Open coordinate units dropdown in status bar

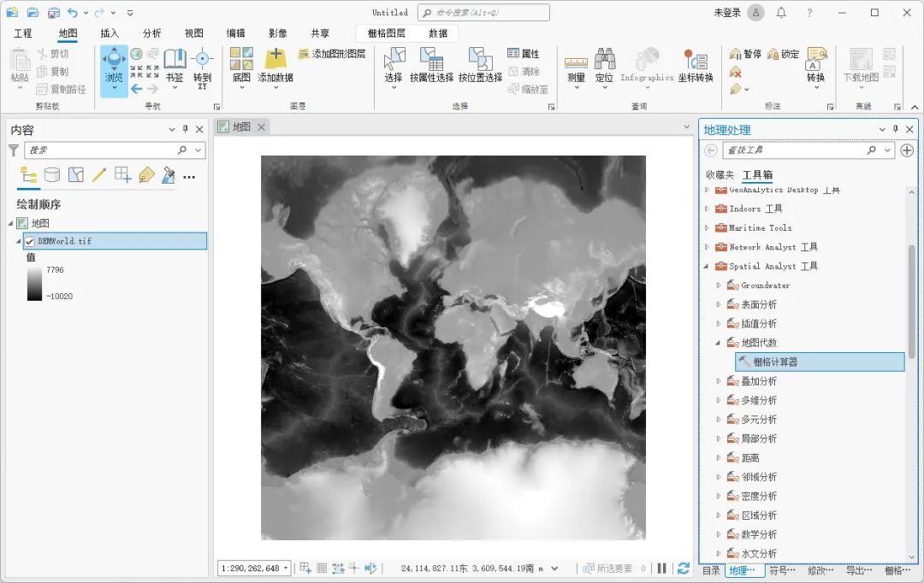554,568
